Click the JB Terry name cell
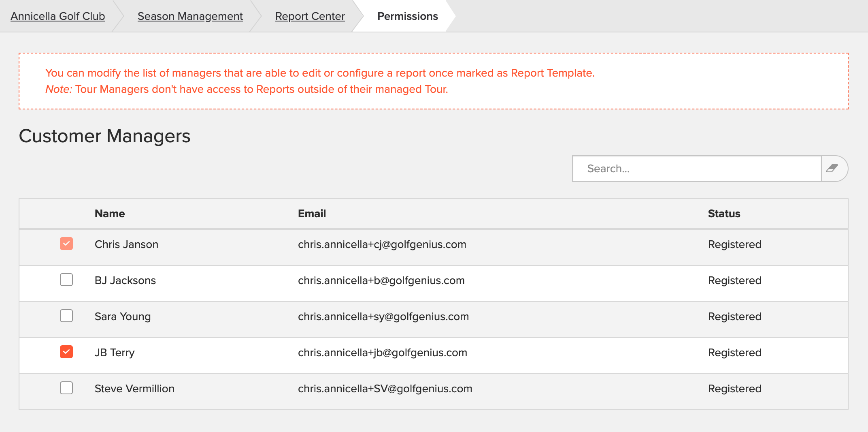 pyautogui.click(x=115, y=353)
